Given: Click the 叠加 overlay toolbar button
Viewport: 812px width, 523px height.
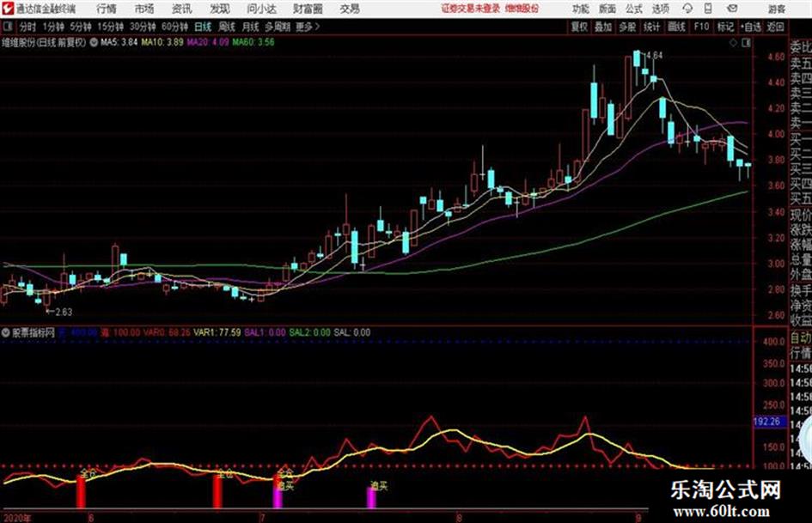Looking at the screenshot, I should 603,27.
